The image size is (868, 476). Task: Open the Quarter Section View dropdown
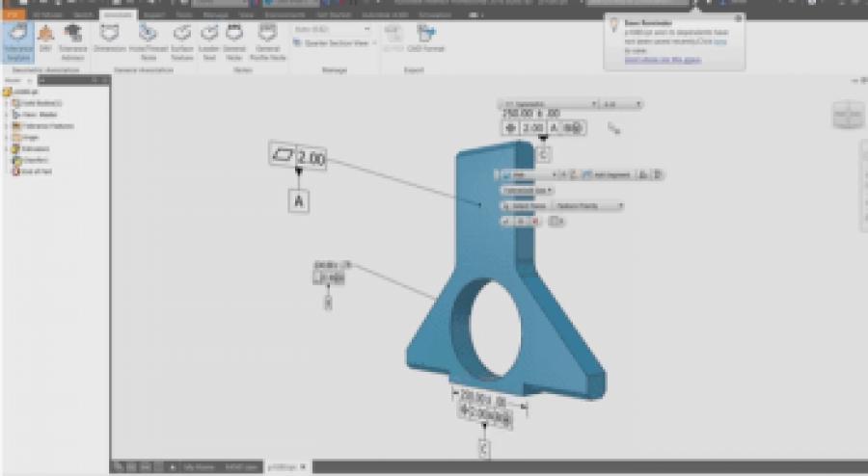[332, 43]
